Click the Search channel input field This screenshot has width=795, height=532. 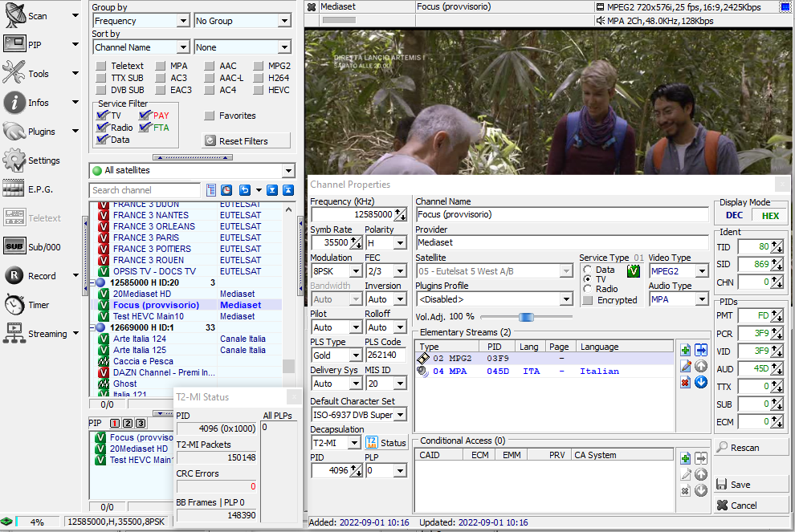click(x=145, y=190)
